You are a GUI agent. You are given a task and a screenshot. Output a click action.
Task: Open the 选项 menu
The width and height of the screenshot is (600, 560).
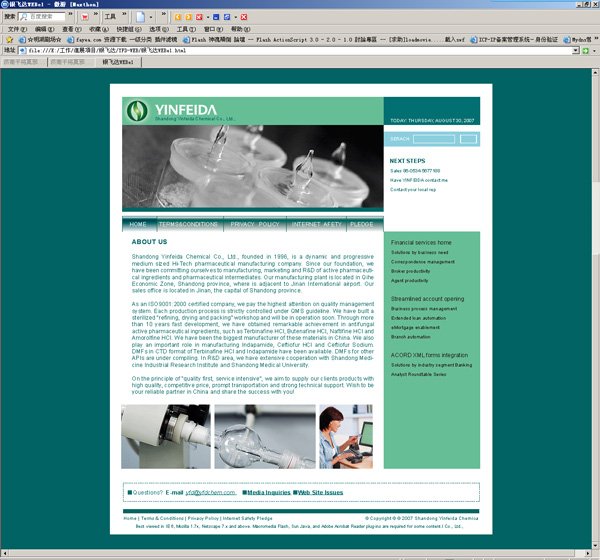[x=159, y=29]
